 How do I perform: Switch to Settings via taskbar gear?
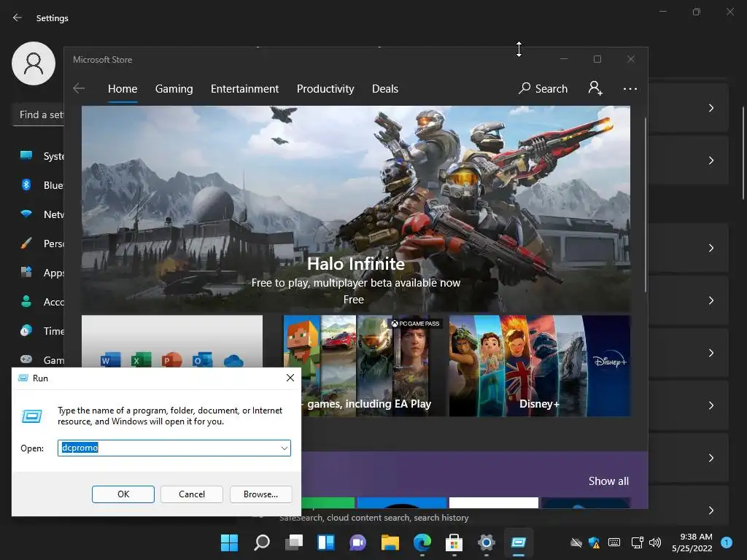486,542
